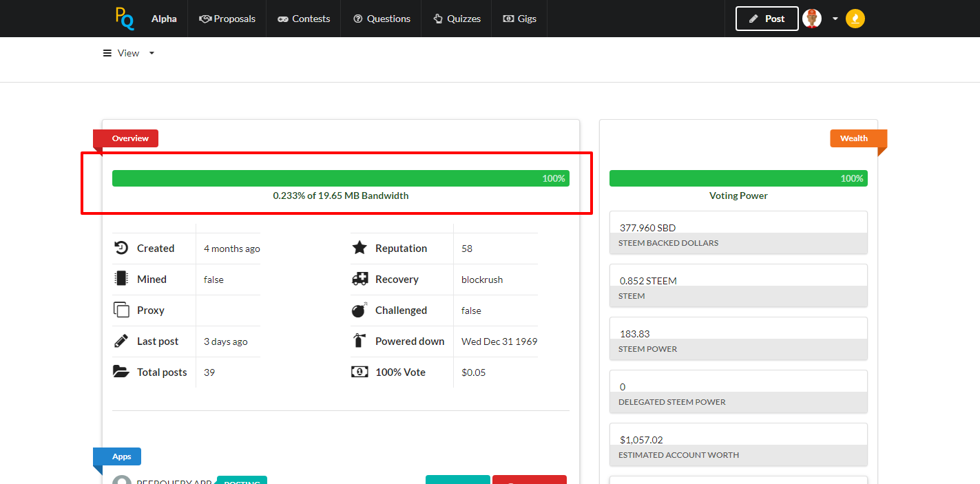The width and height of the screenshot is (980, 484).
Task: Click the green bandwidth progress bar
Action: click(x=341, y=178)
